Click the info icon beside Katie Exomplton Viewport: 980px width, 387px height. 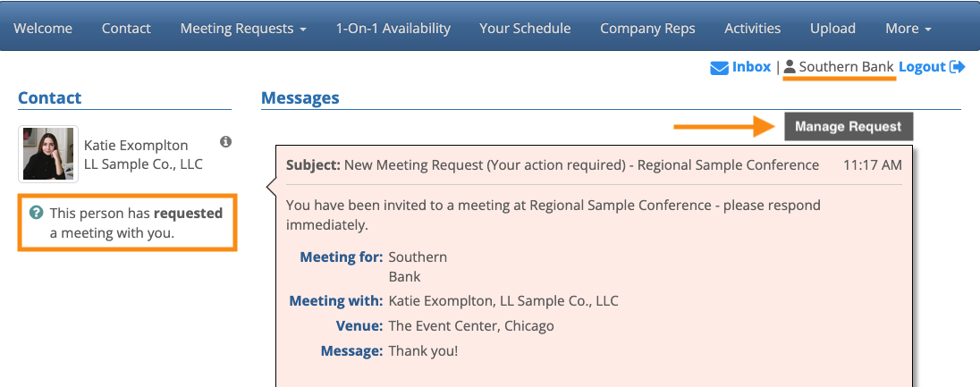coord(226,142)
